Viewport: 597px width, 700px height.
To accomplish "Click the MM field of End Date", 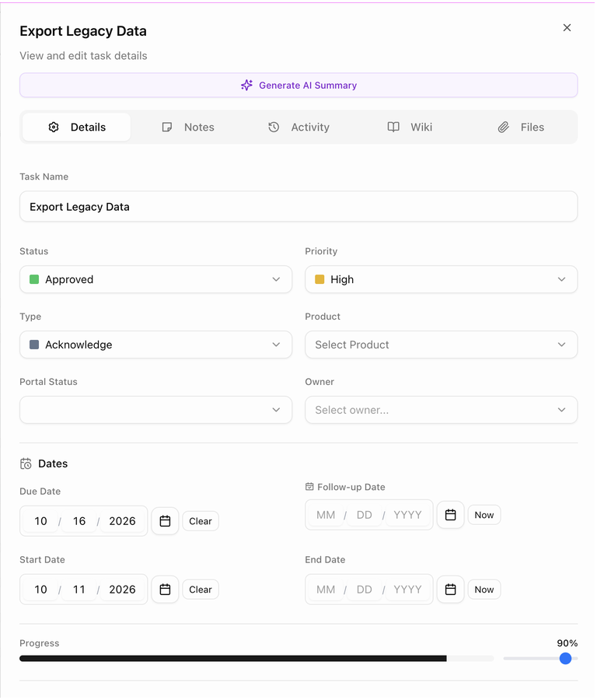I will [326, 590].
